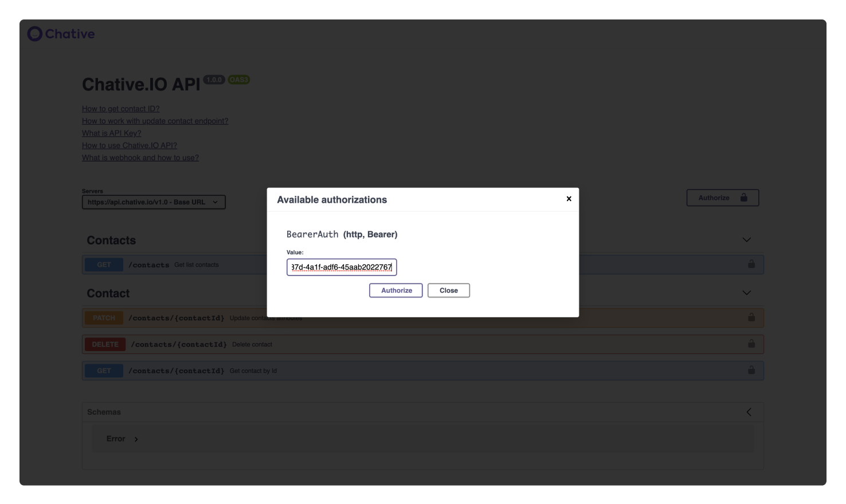Open 'How to get contact ID?' link
Image resolution: width=846 pixels, height=504 pixels.
coord(121,109)
